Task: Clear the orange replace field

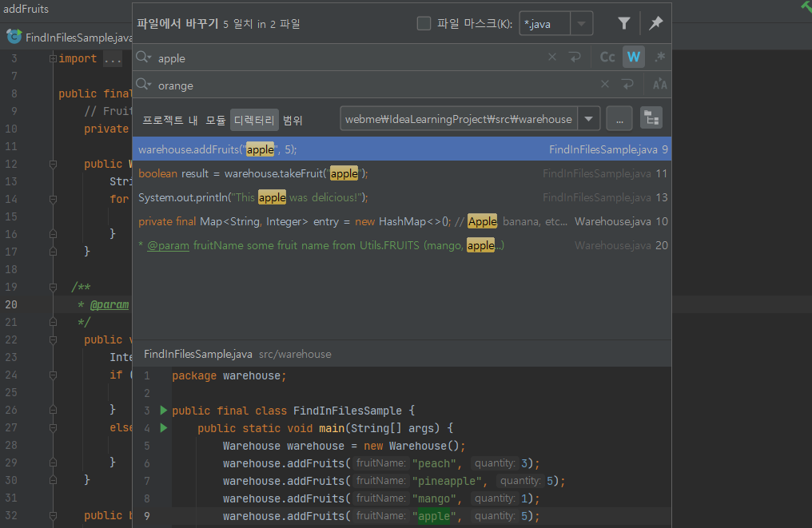Action: coord(605,84)
